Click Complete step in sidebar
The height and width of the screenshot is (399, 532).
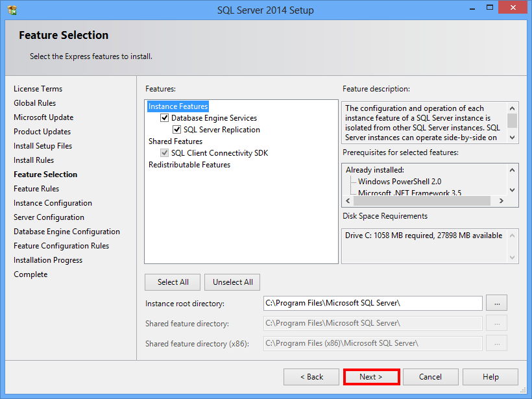[30, 274]
